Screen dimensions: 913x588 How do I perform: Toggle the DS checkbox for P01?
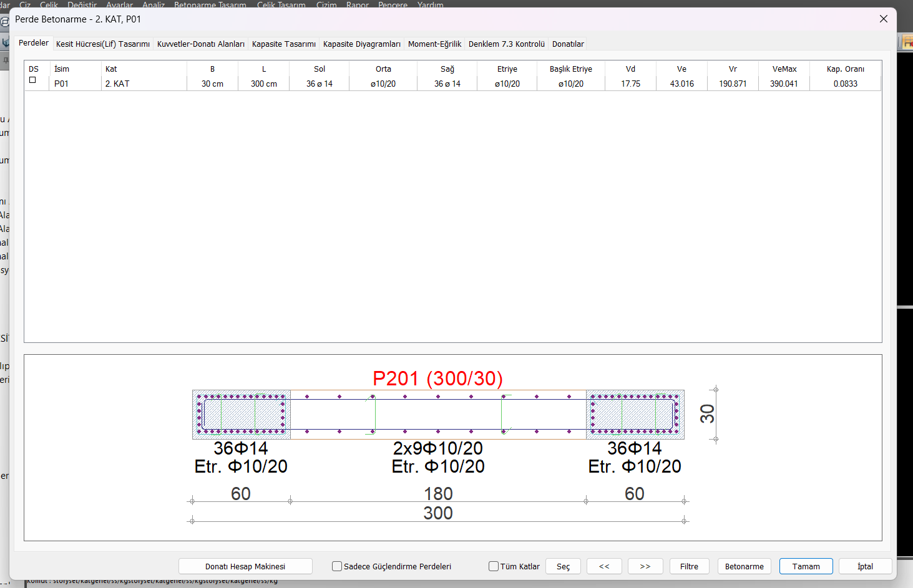pyautogui.click(x=32, y=80)
